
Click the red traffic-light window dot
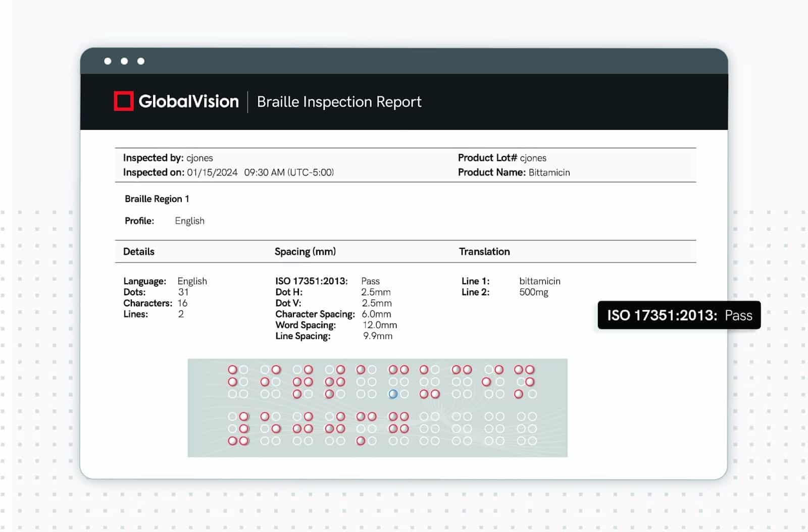(x=108, y=61)
